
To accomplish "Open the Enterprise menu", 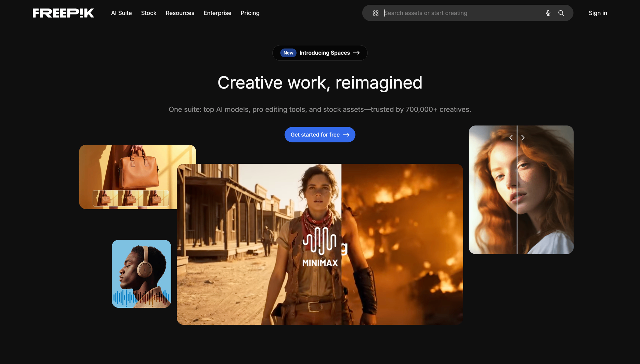I will [217, 13].
